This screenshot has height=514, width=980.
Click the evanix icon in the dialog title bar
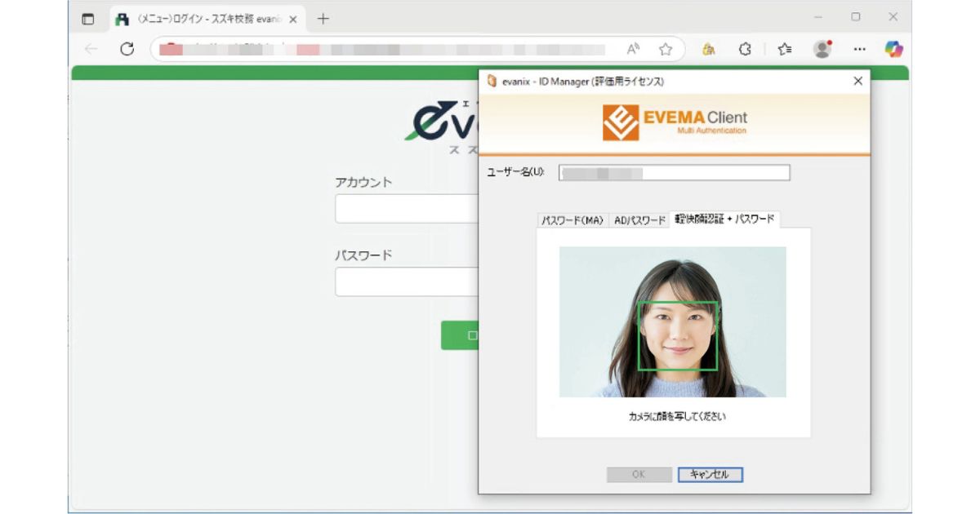click(x=491, y=81)
